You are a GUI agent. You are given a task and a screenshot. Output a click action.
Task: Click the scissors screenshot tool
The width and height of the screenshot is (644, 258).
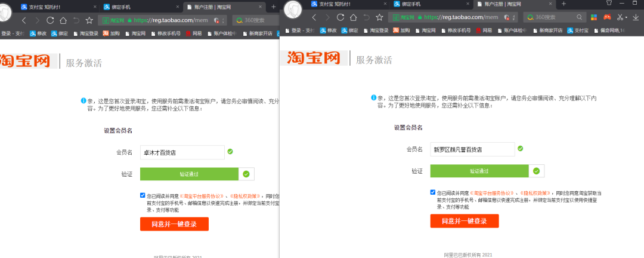(x=621, y=17)
